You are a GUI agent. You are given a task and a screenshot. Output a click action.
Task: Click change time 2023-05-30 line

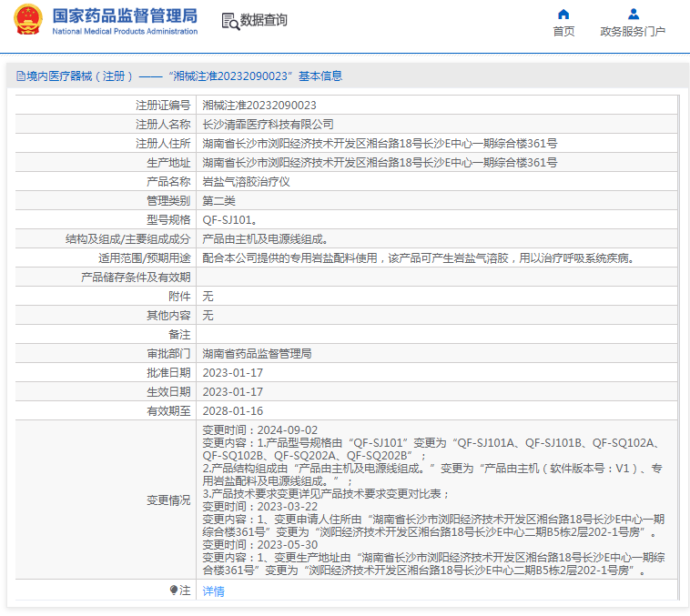point(260,545)
